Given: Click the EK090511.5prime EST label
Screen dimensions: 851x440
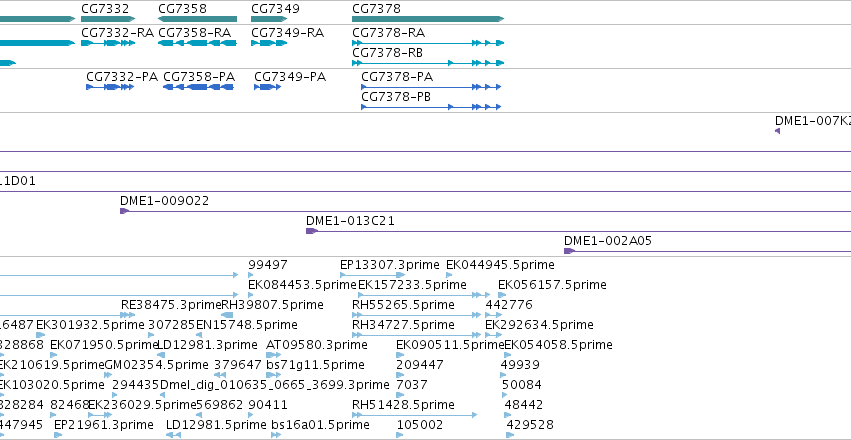Looking at the screenshot, I should [450, 345].
